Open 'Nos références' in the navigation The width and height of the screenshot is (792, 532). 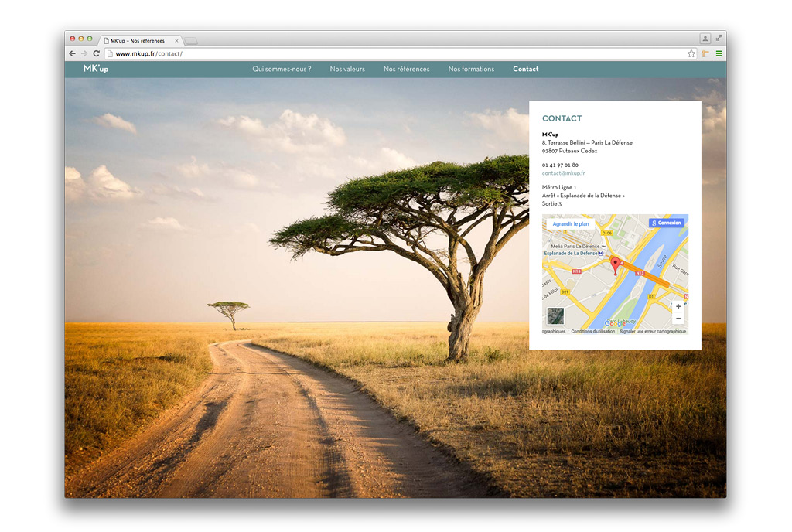click(x=407, y=69)
